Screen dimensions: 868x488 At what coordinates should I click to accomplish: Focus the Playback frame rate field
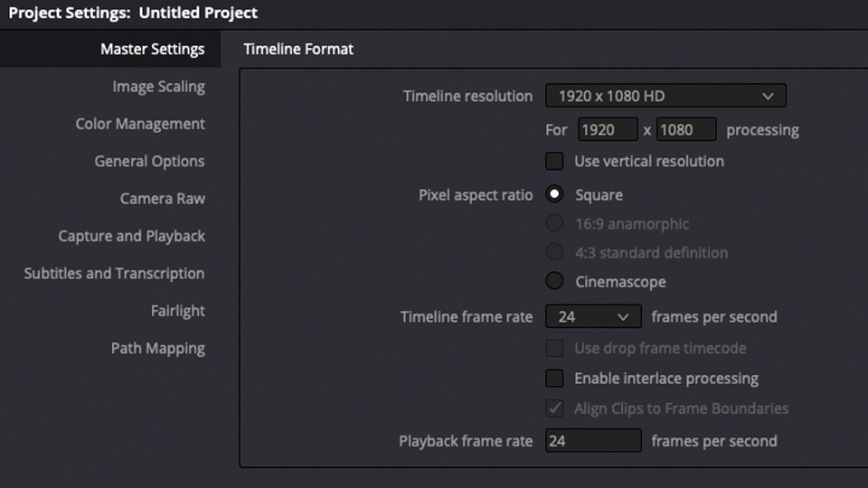pos(593,441)
